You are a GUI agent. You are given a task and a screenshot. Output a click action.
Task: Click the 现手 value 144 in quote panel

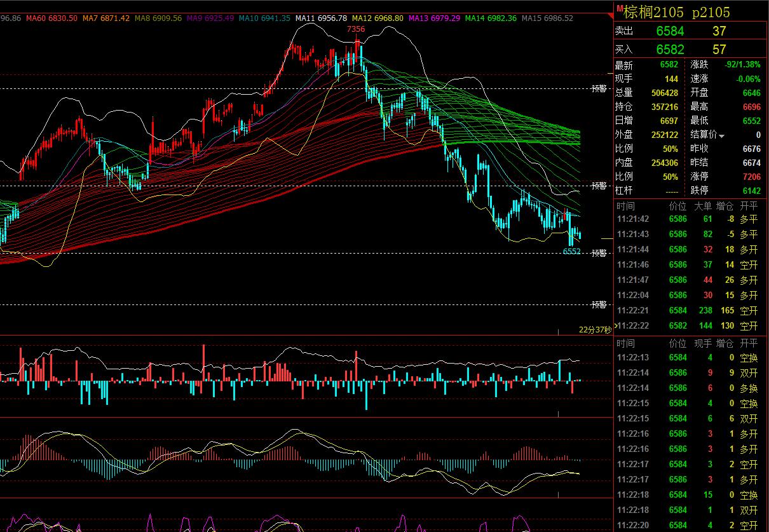672,79
